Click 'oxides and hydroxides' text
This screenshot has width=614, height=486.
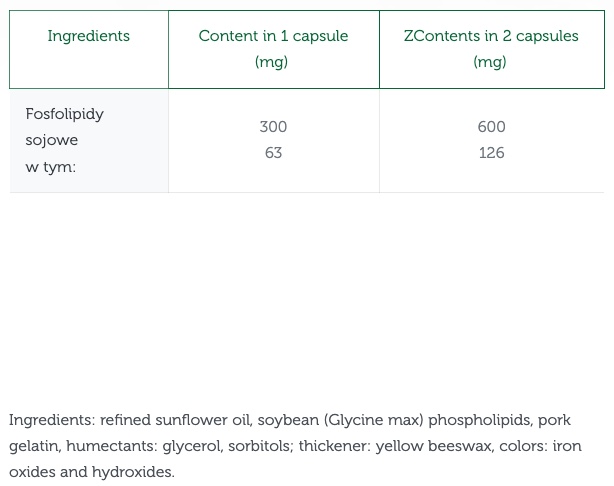92,472
